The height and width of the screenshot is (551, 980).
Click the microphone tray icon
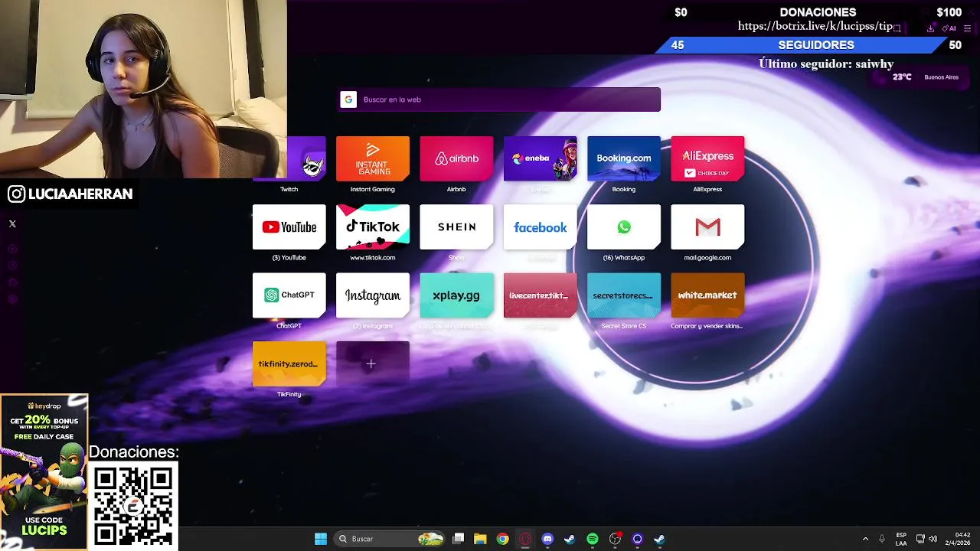click(882, 539)
